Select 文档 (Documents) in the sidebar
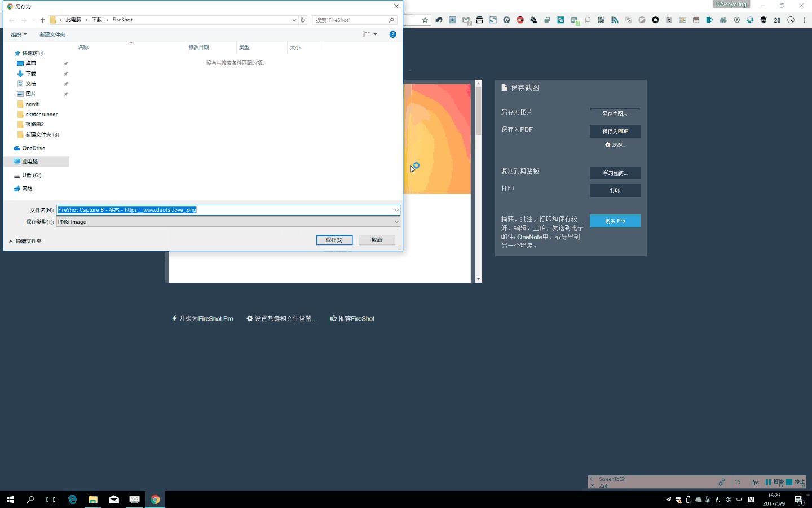Screen dimensions: 812x508 coord(30,84)
